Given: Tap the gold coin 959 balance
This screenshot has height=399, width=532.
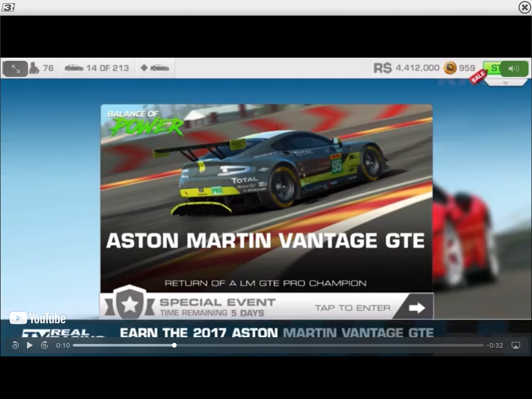Looking at the screenshot, I should click(x=459, y=68).
